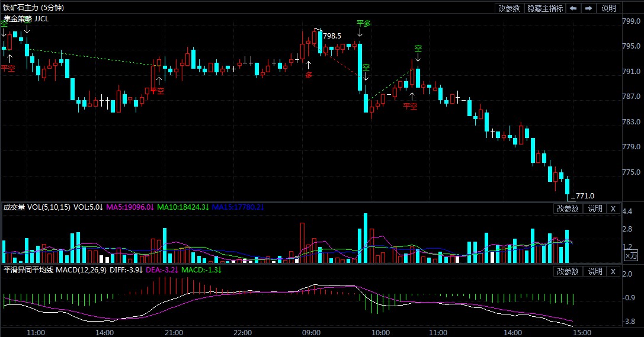The height and width of the screenshot is (337, 644).
Task: Click the green 平多 signal marker
Action: (x=364, y=24)
